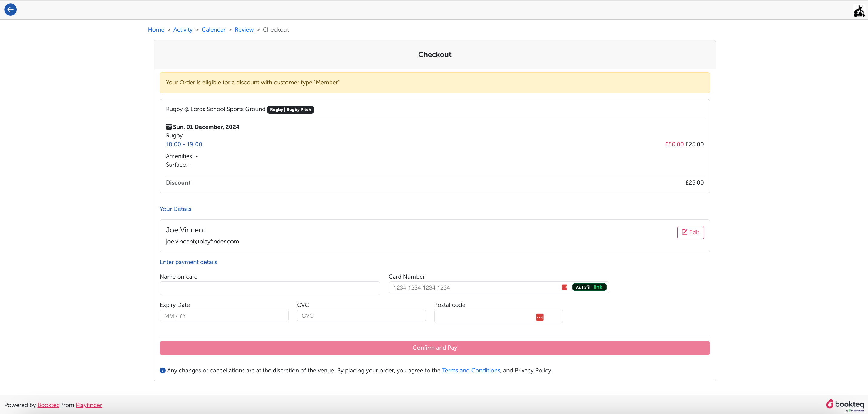Go to Home breadcrumb
868x414 pixels.
(x=156, y=30)
